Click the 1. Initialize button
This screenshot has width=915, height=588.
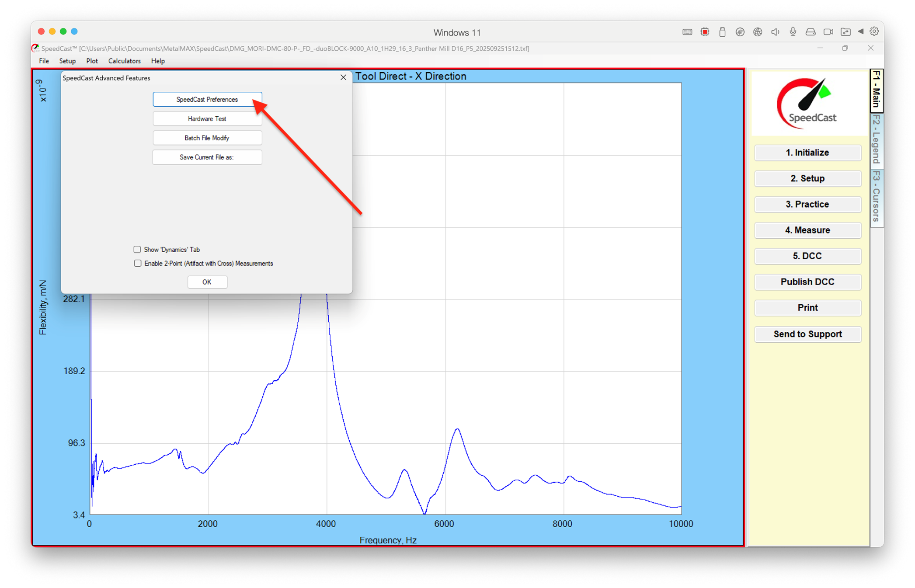point(807,153)
